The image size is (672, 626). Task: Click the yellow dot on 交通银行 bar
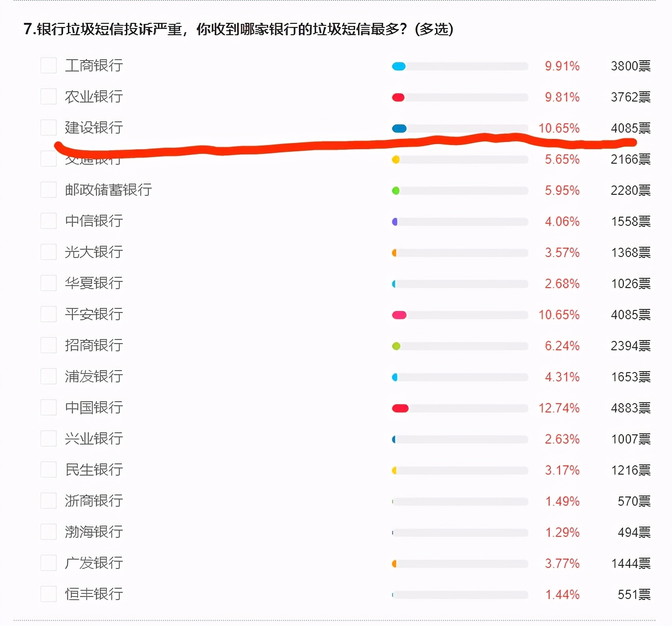point(396,160)
